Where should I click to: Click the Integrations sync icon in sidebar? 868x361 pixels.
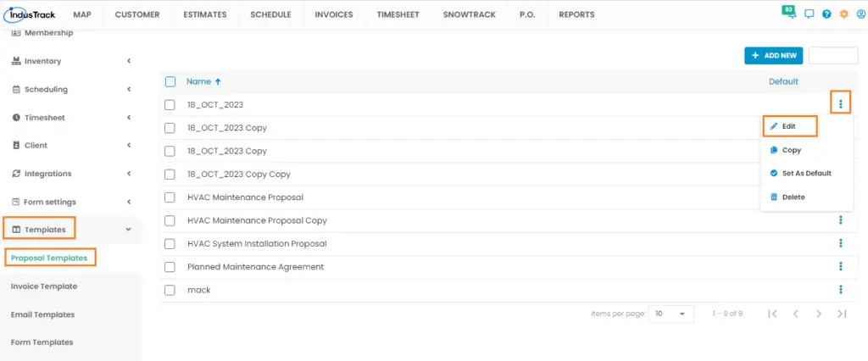tap(16, 174)
